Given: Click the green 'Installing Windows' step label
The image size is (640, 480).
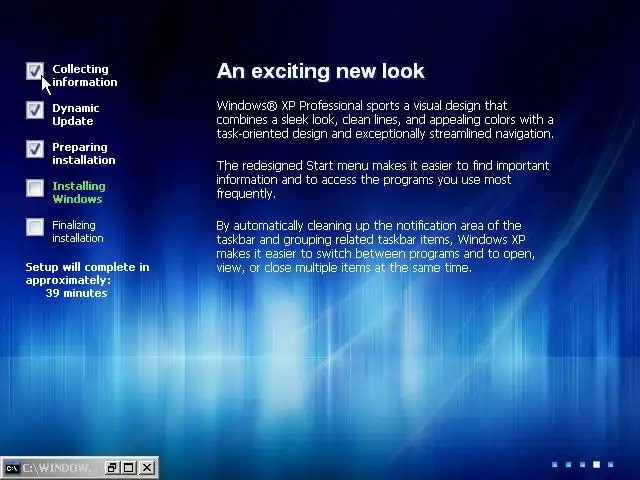Looking at the screenshot, I should [79, 193].
